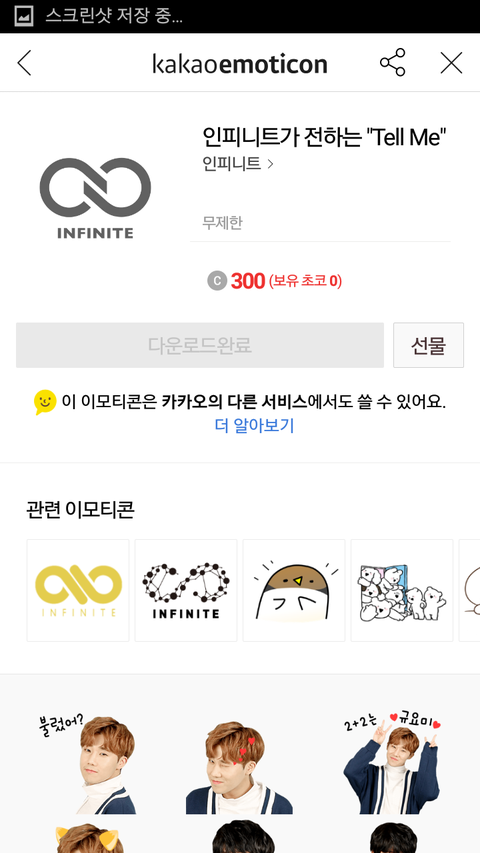Image resolution: width=480 pixels, height=853 pixels.
Task: Click the gray INFINITE logo image
Action: [95, 199]
